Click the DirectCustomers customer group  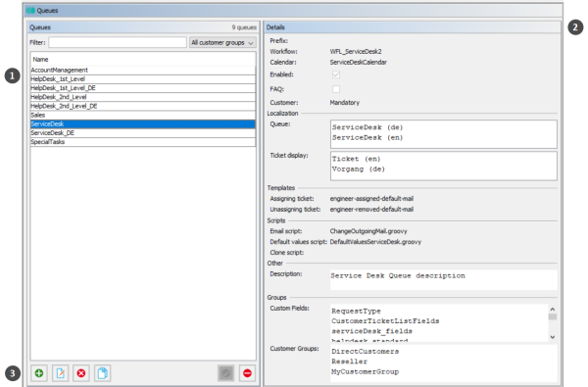366,352
